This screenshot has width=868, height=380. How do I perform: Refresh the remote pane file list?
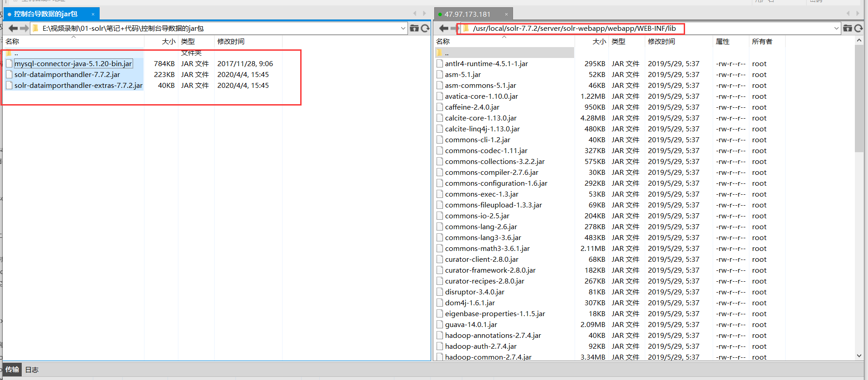858,28
